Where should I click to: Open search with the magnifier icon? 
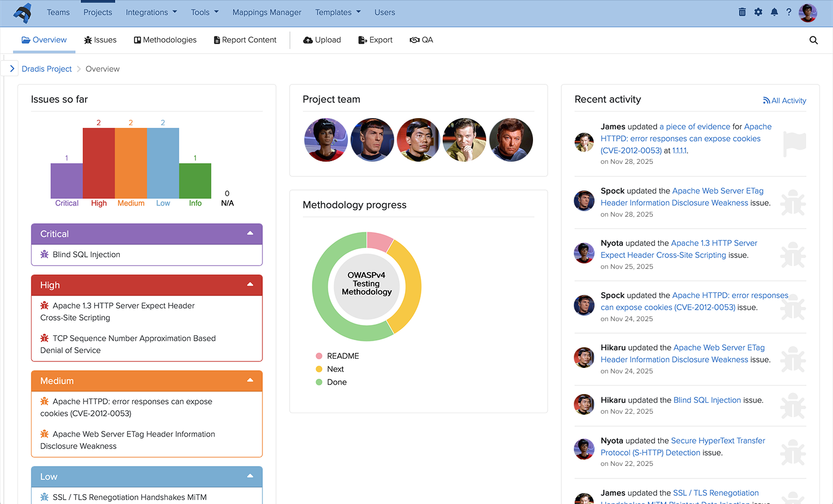(813, 40)
